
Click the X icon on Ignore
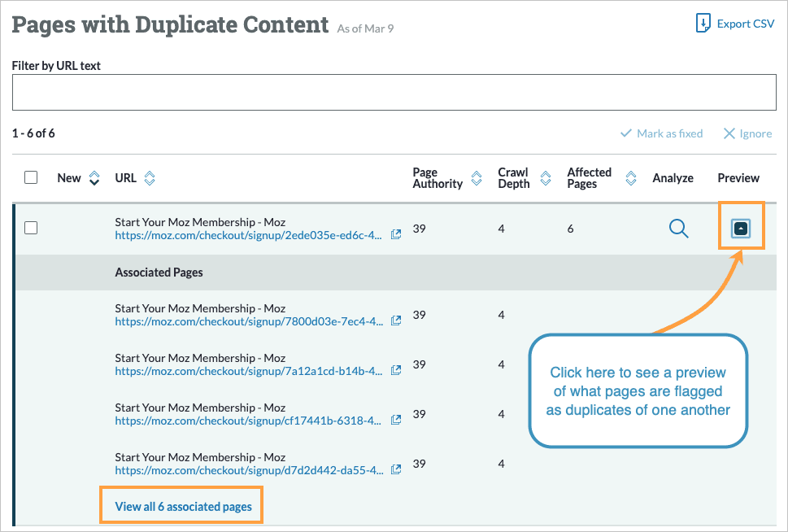[x=729, y=133]
